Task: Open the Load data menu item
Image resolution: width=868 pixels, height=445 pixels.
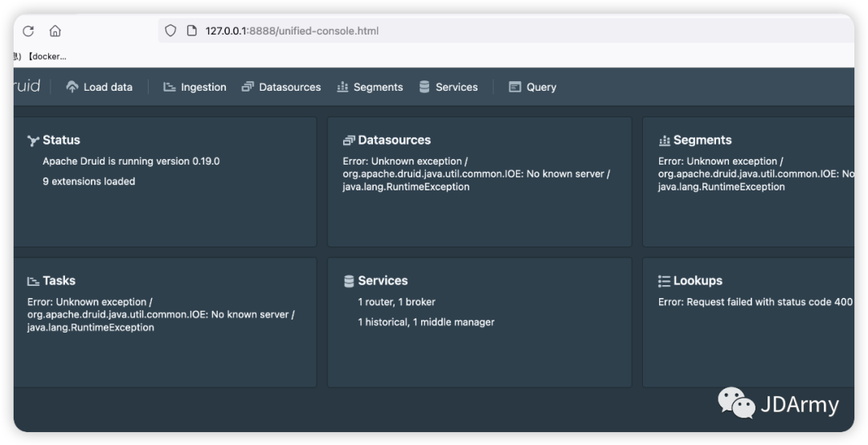Action: click(100, 87)
